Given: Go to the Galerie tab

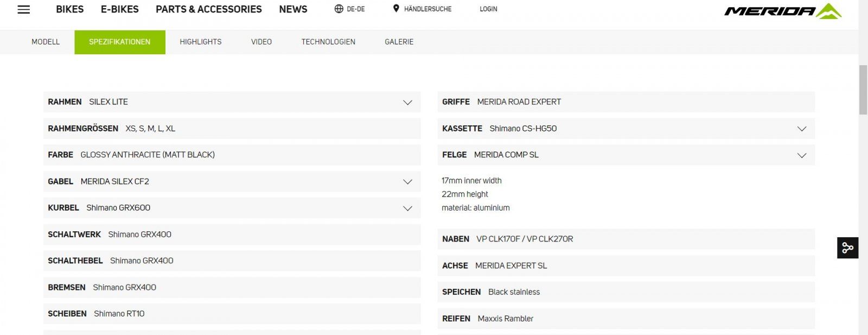Looking at the screenshot, I should [x=399, y=42].
